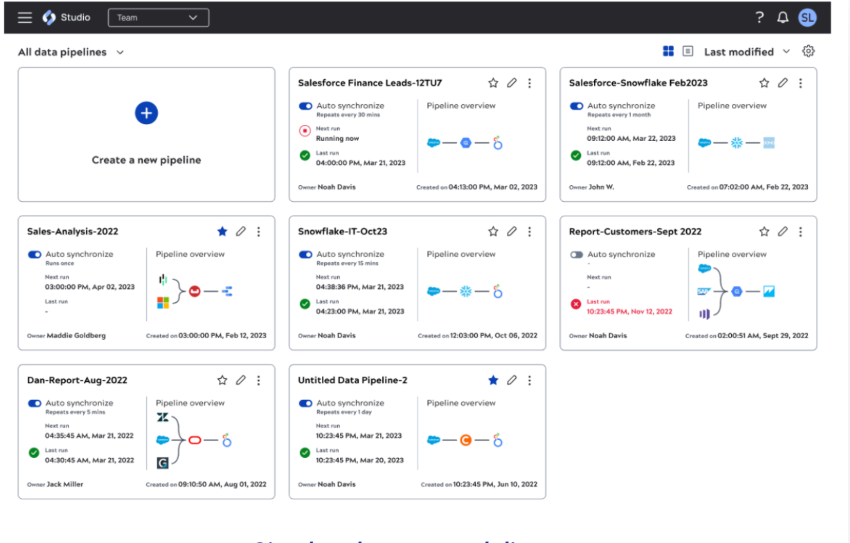Open the Snowflake-IT-Oct23 pipeline title
This screenshot has height=543, width=850.
pos(342,232)
